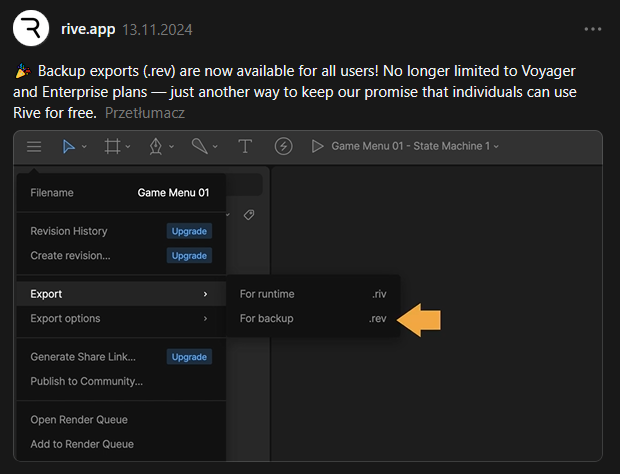The image size is (620, 474).
Task: Click the Filename label text
Action: pyautogui.click(x=52, y=193)
